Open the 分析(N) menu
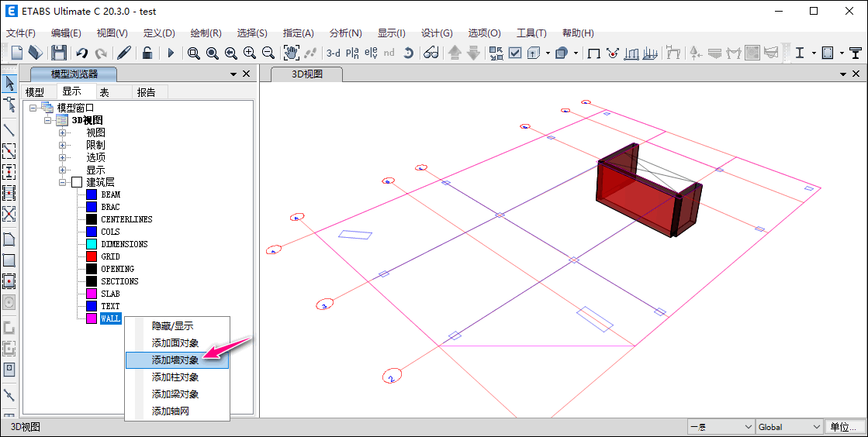 point(345,33)
